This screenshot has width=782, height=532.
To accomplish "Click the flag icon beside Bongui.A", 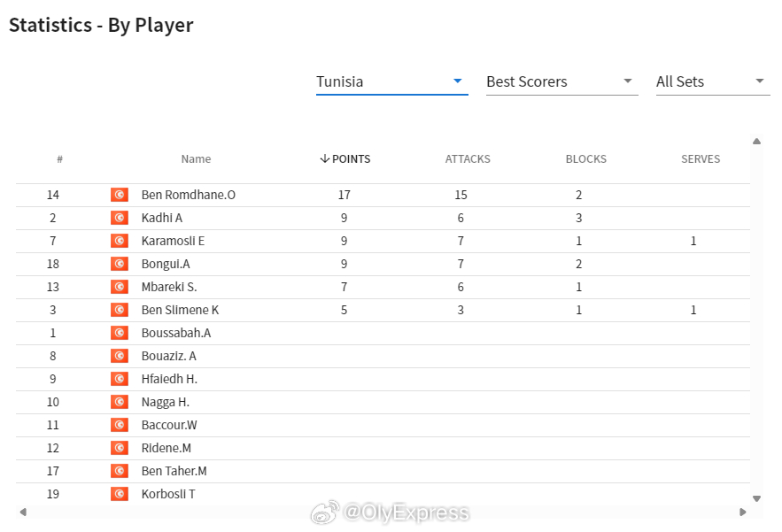I will click(x=120, y=264).
